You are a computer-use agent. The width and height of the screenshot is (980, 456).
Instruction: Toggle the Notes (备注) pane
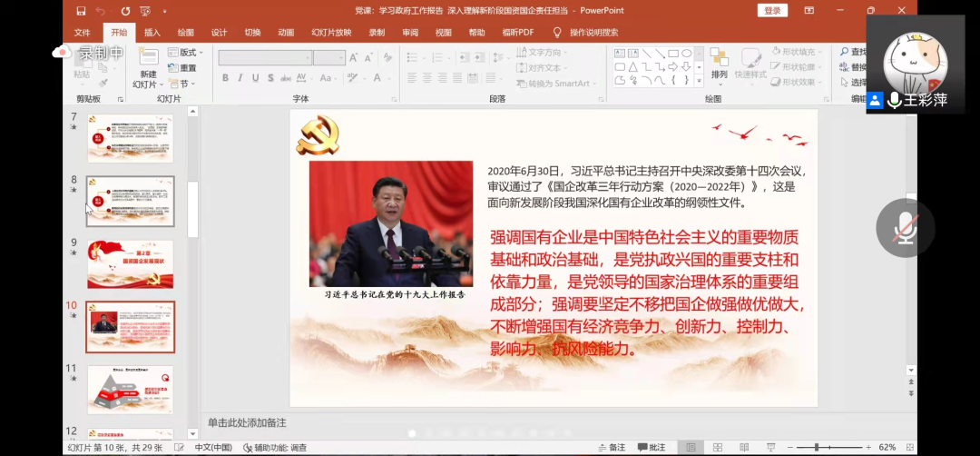[611, 447]
